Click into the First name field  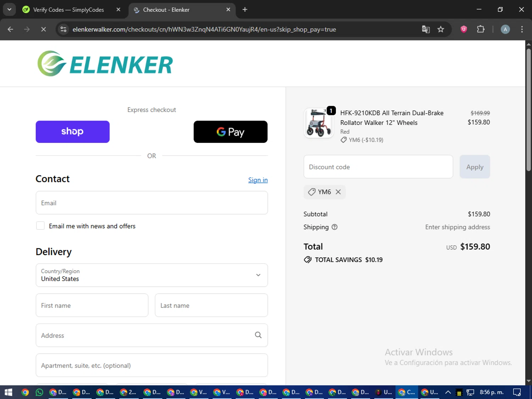[x=92, y=305]
